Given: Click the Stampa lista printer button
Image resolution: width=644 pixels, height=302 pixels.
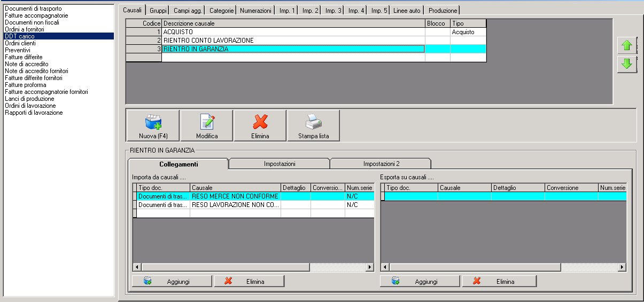Looking at the screenshot, I should [313, 126].
